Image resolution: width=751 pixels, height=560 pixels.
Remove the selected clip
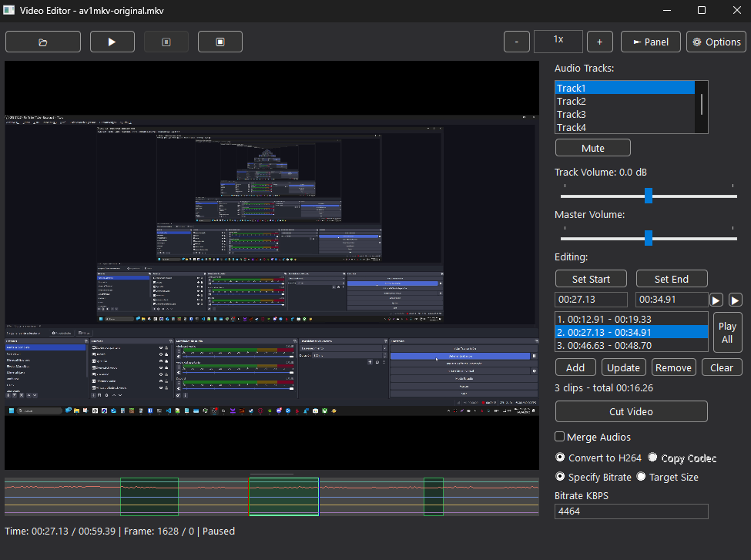(673, 367)
